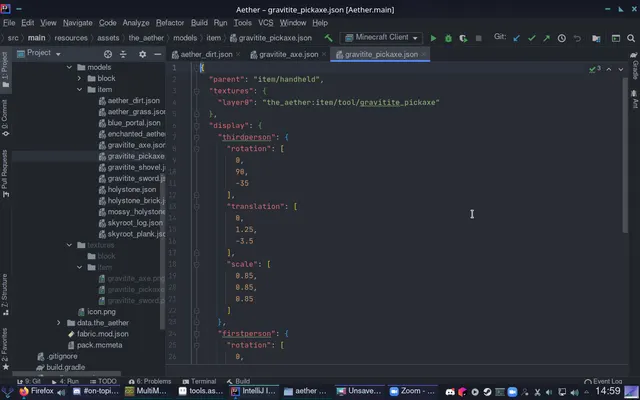The image size is (640, 400).
Task: Build the project with the hammer icon
Action: [x=328, y=38]
